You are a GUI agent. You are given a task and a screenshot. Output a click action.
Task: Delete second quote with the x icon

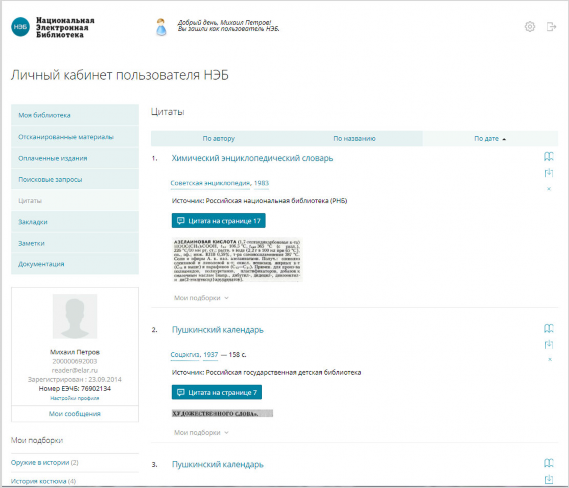coord(550,359)
